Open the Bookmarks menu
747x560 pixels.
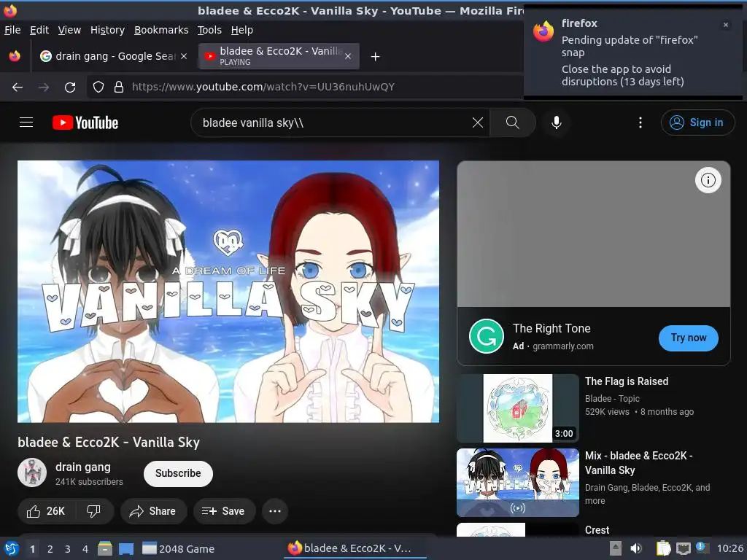[x=161, y=30]
